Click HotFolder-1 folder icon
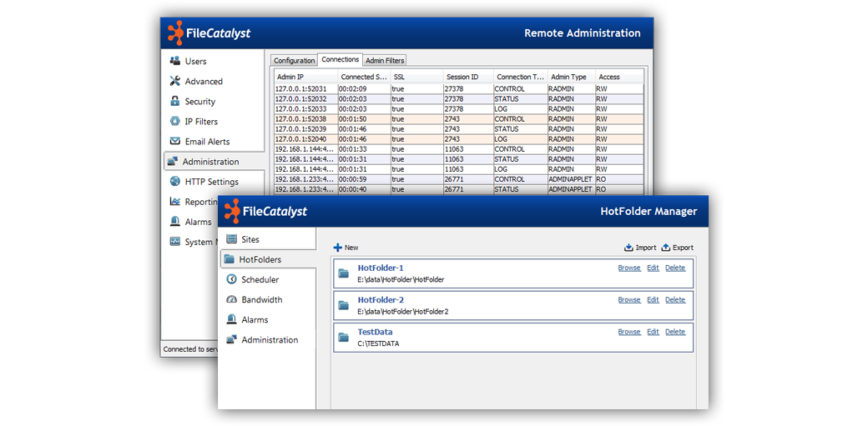This screenshot has width=868, height=426. (x=344, y=273)
